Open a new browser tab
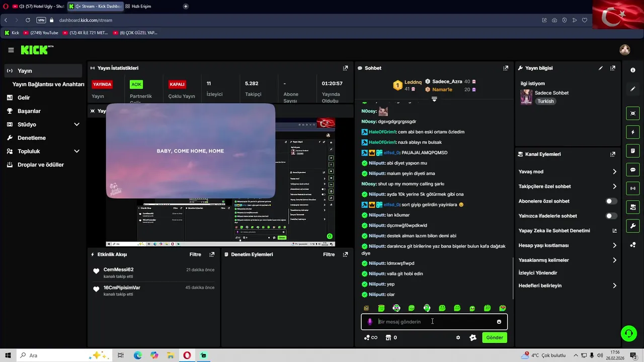Screen dimensions: 644x362 tap(186, 6)
